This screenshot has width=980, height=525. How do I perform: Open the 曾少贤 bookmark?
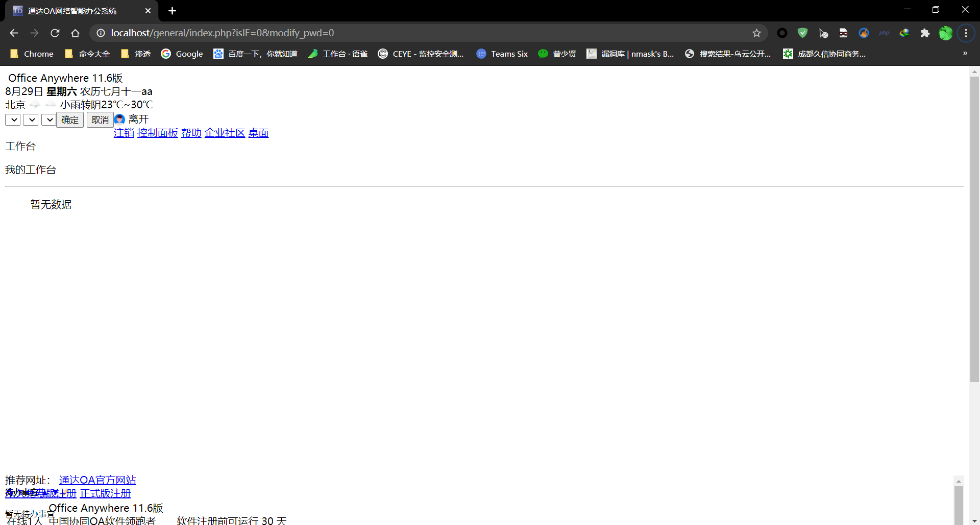click(557, 54)
